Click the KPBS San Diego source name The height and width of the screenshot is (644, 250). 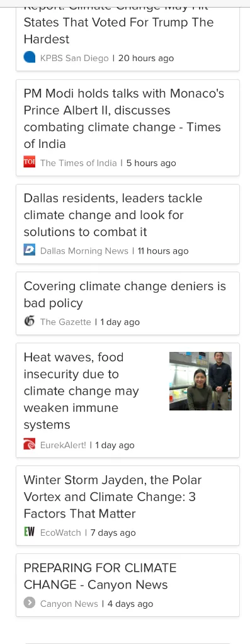[x=74, y=58]
